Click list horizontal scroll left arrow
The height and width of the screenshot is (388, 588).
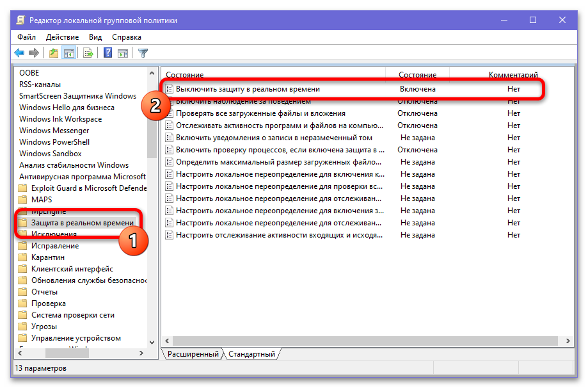click(x=167, y=341)
